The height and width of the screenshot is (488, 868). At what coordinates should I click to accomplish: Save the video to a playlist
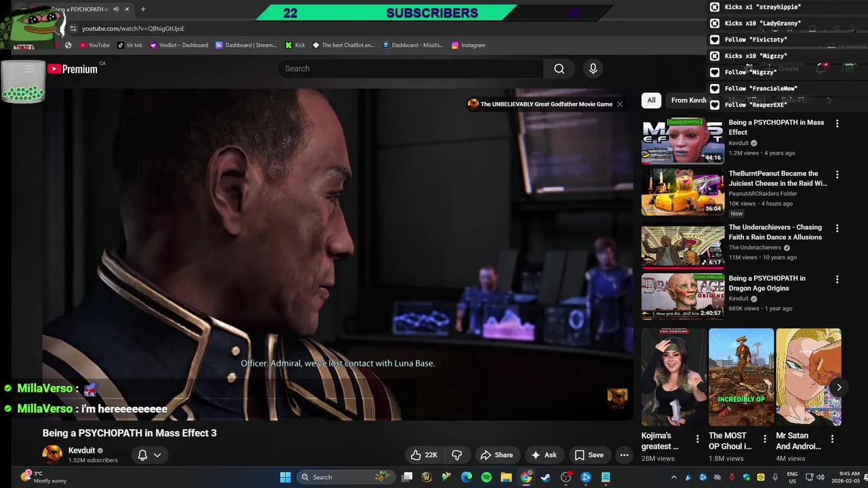pos(589,455)
